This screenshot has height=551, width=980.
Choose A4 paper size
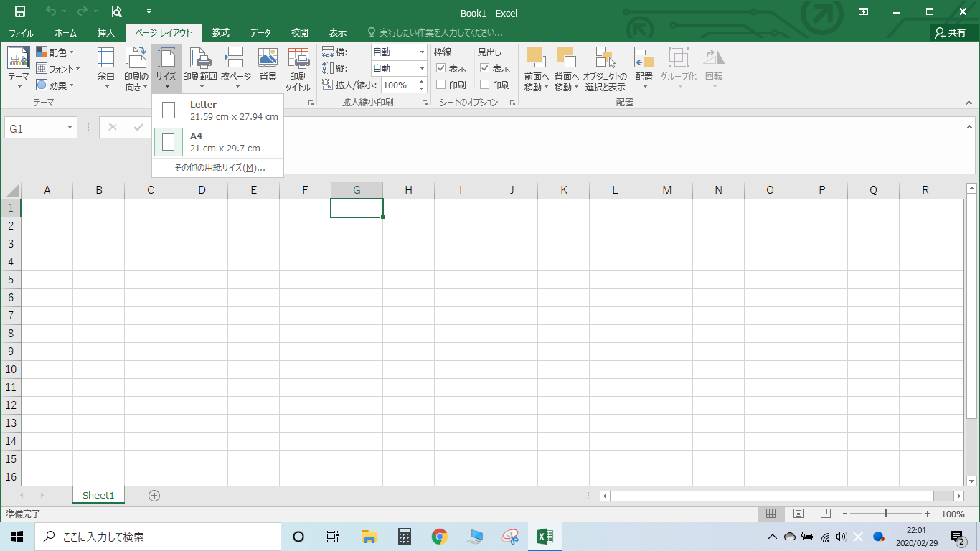point(218,142)
